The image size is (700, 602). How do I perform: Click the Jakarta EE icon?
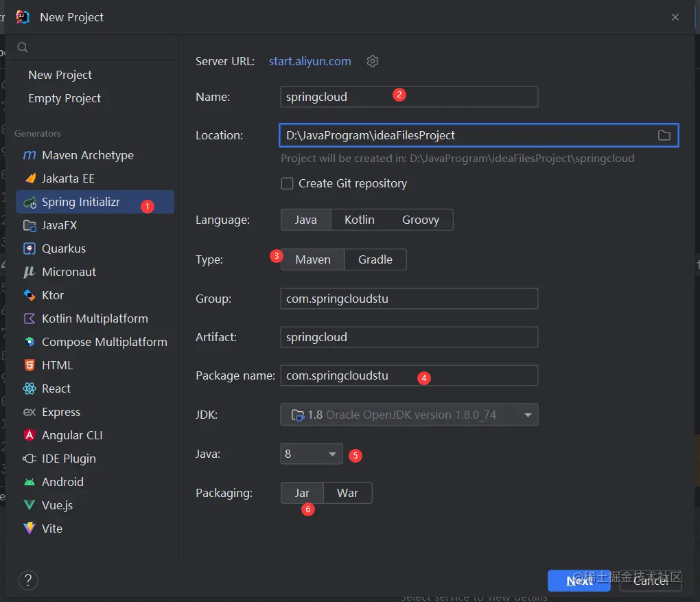(x=30, y=178)
